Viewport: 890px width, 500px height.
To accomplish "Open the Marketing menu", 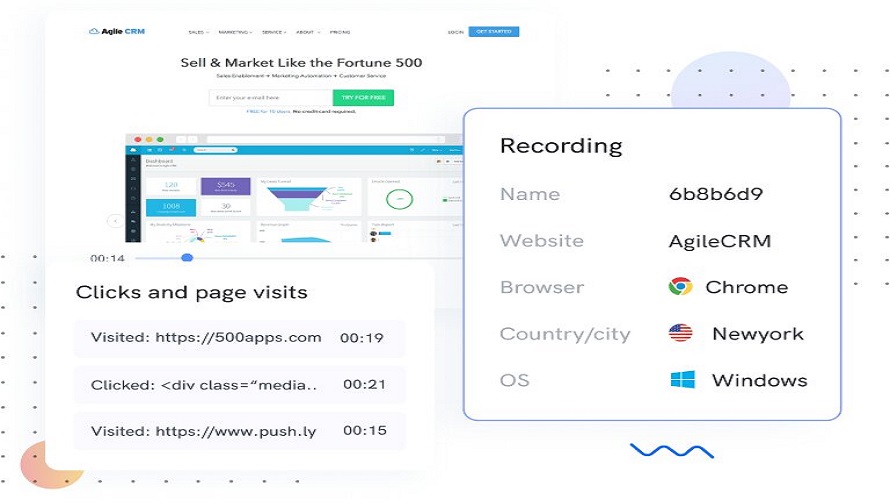I will (x=236, y=32).
